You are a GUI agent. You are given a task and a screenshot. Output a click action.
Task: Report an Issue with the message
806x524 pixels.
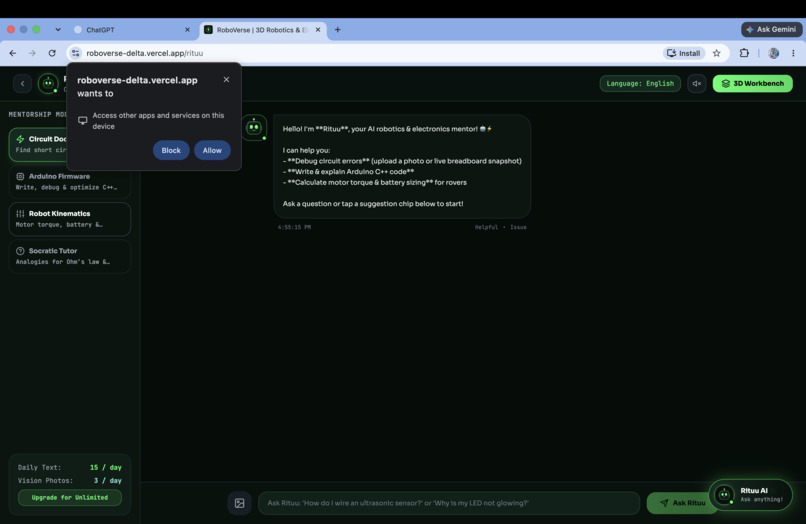point(518,227)
